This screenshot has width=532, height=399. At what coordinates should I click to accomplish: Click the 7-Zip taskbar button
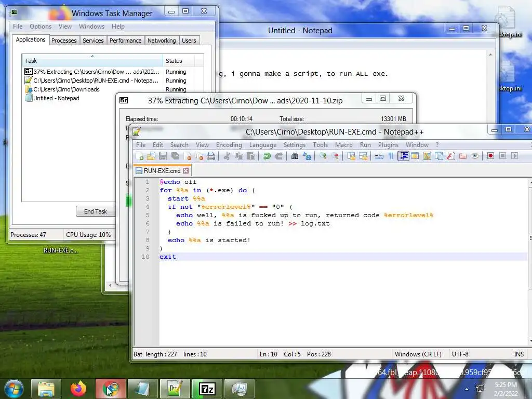coord(207,389)
